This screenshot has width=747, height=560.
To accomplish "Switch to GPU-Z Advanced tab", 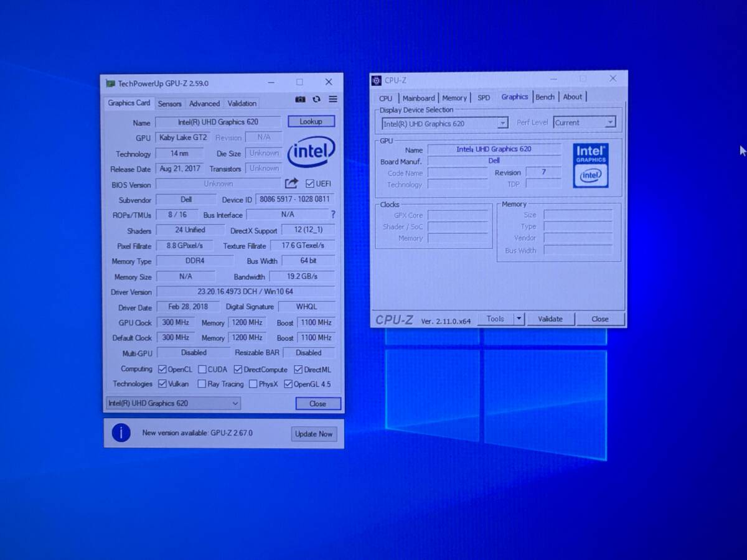I will (x=204, y=104).
